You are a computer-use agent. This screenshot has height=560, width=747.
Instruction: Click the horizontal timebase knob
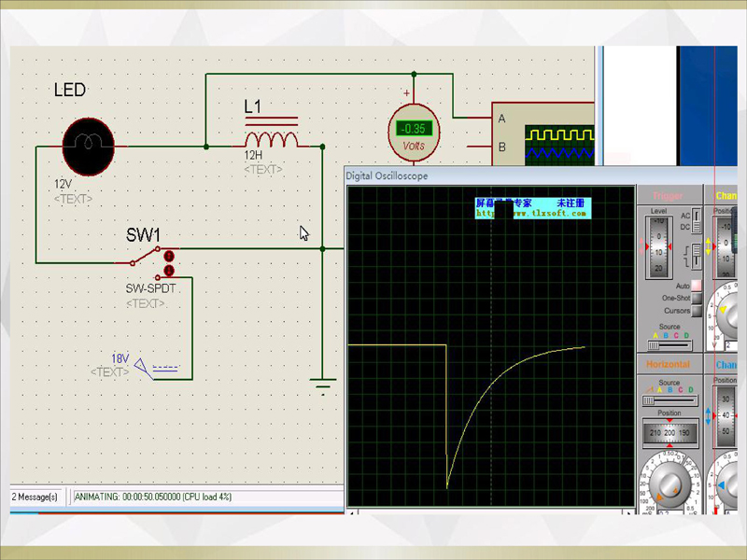pyautogui.click(x=667, y=482)
